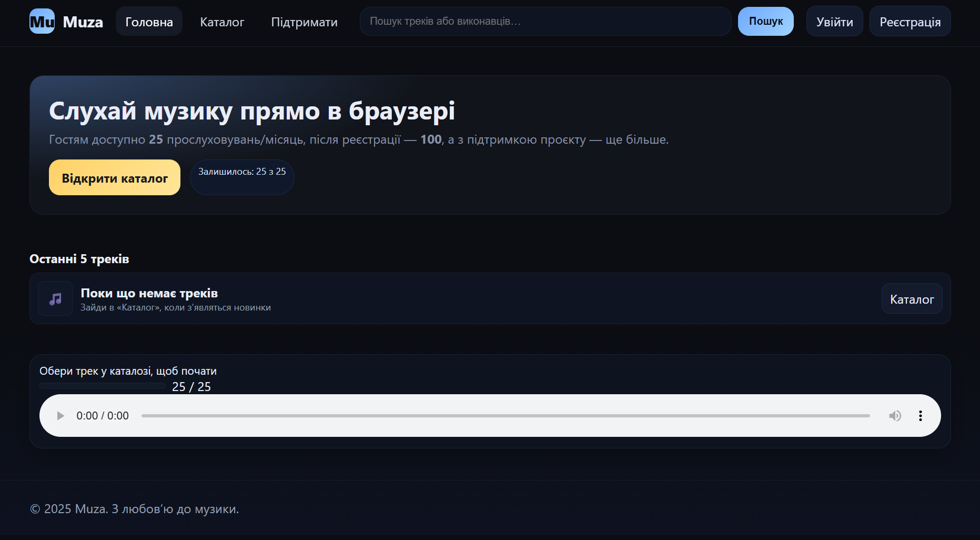Mute audio with the speaker icon

895,416
